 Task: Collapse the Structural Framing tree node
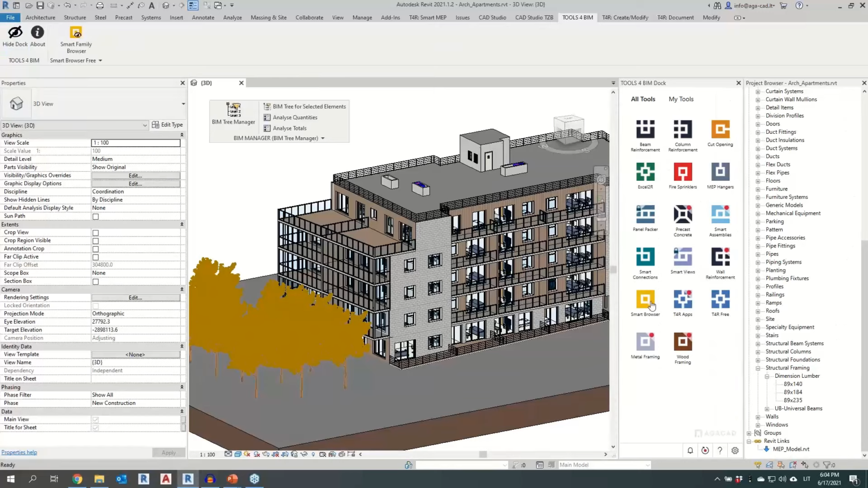758,368
